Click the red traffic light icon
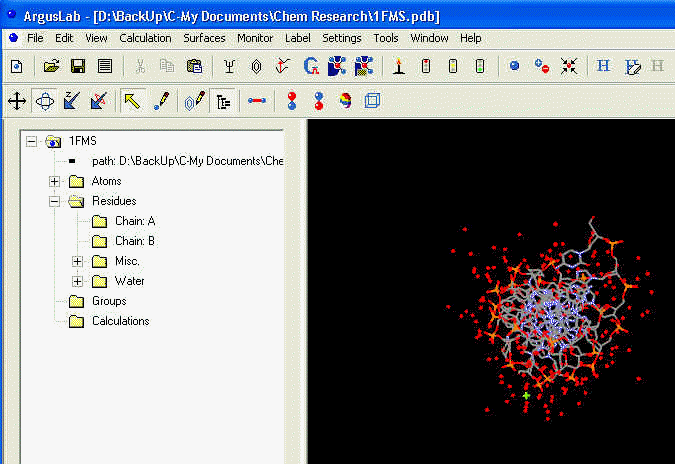This screenshot has width=675, height=464. (425, 66)
